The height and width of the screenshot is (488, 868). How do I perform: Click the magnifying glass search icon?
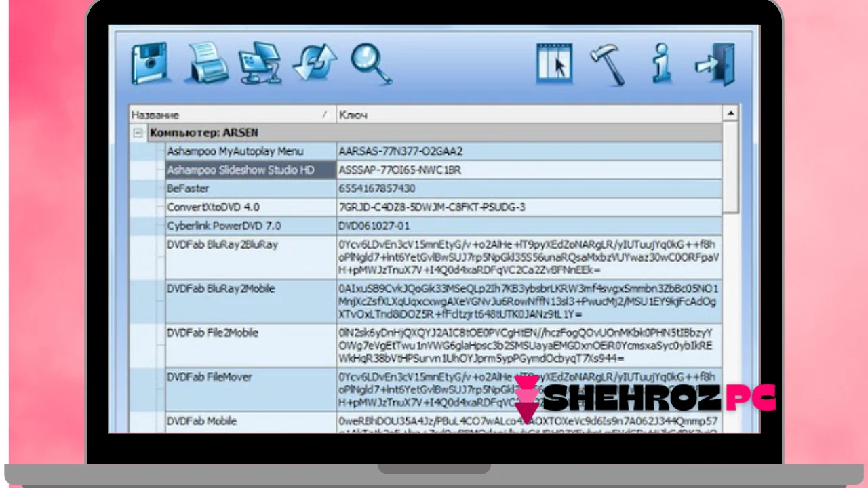tap(371, 64)
